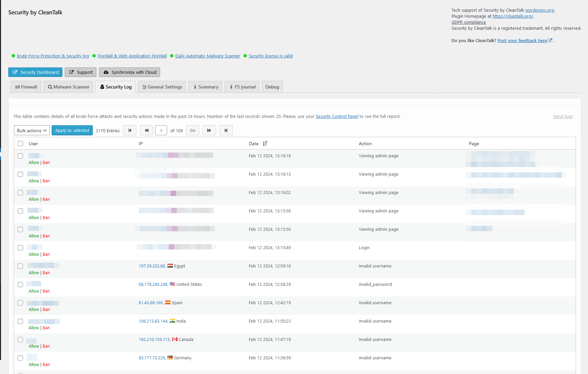Open Brute-Force Protection & Security log link

coord(53,56)
